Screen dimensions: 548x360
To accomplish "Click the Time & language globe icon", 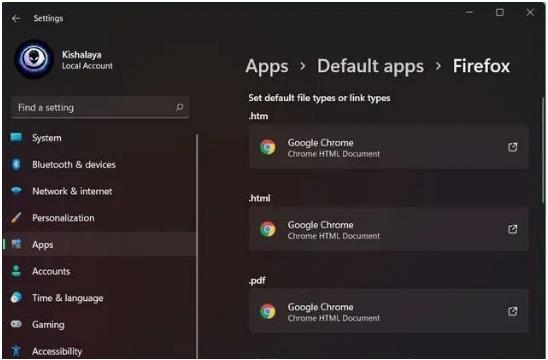I will click(x=16, y=297).
